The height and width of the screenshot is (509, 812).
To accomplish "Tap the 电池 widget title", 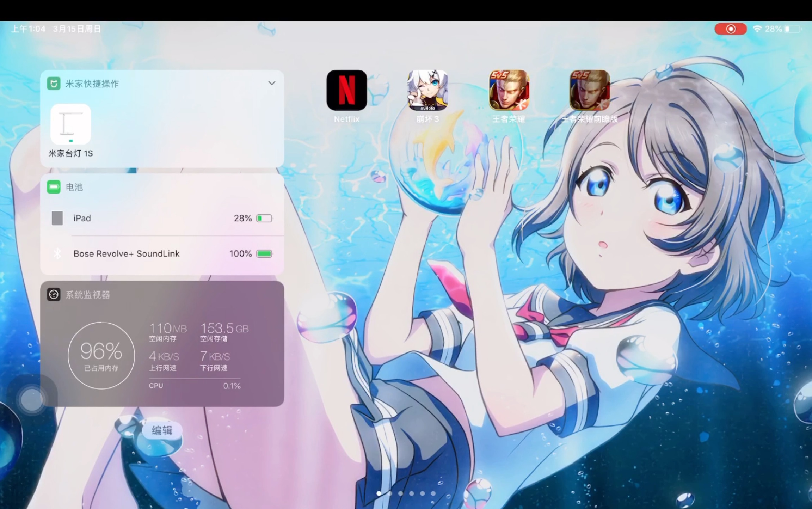I will (x=74, y=187).
